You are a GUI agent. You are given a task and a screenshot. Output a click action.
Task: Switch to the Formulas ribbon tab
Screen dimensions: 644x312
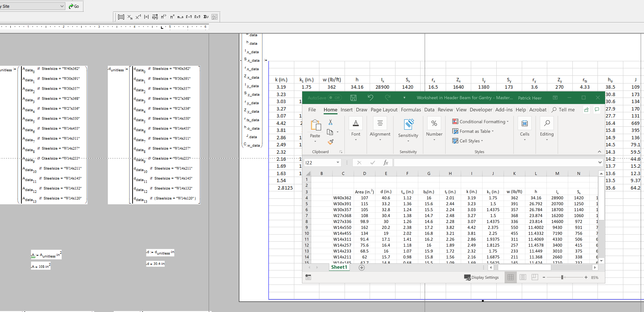point(411,110)
